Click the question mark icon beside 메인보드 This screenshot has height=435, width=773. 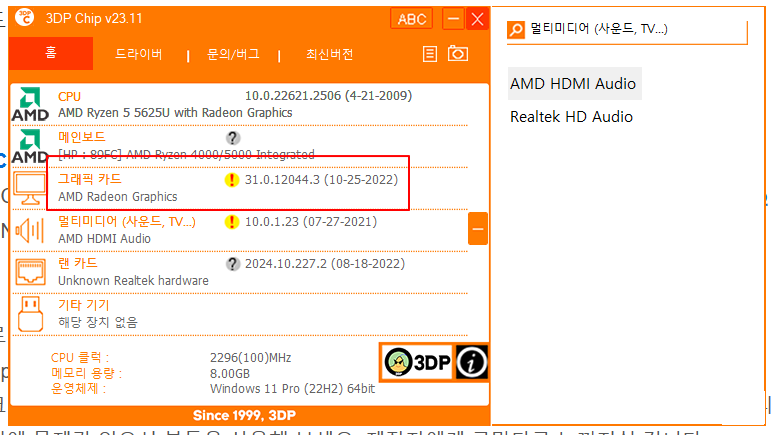233,138
